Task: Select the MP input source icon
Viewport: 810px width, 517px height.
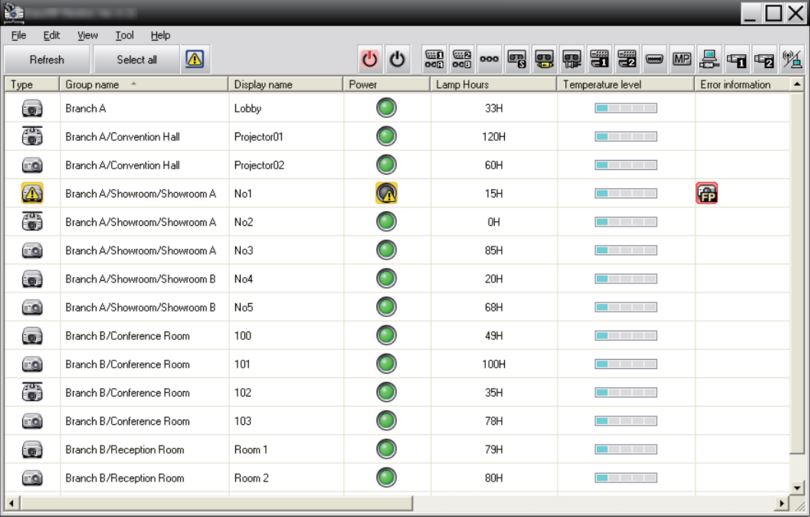Action: 682,60
